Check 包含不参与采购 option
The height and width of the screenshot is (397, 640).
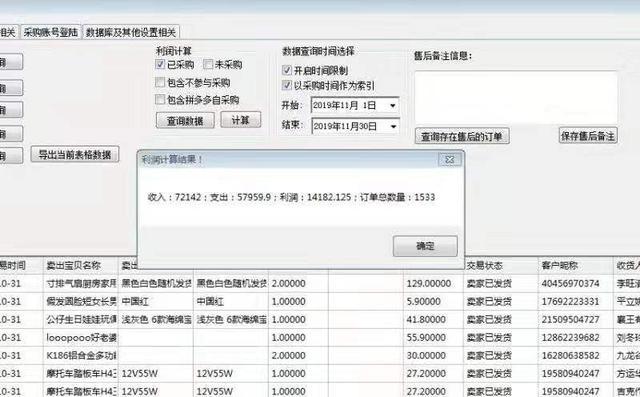coord(160,82)
